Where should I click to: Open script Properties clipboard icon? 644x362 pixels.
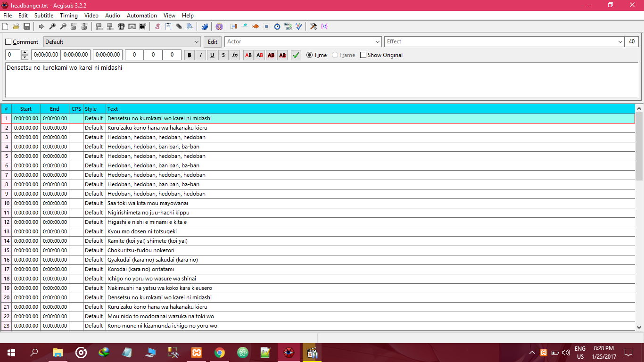168,26
